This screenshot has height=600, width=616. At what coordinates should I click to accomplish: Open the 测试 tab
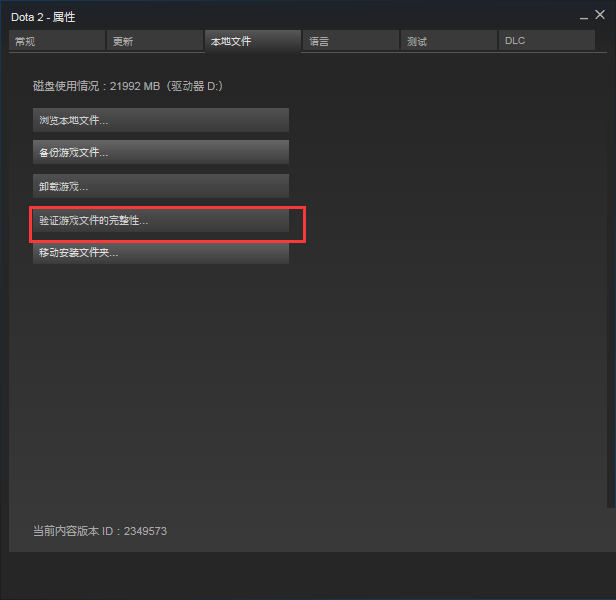pyautogui.click(x=449, y=40)
